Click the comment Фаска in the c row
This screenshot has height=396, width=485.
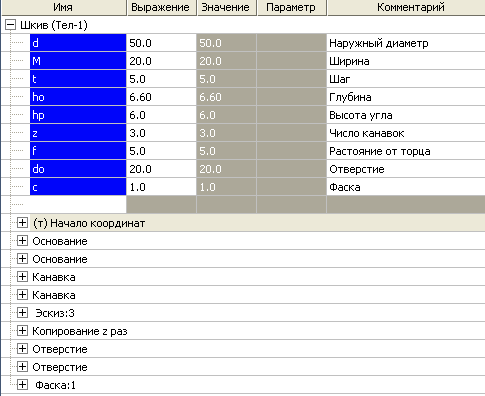coord(345,187)
